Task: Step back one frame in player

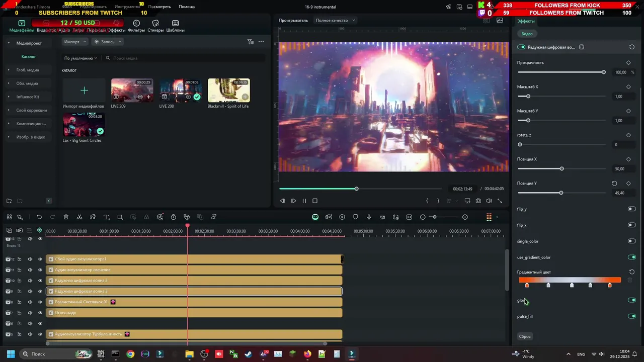Action: 282,201
